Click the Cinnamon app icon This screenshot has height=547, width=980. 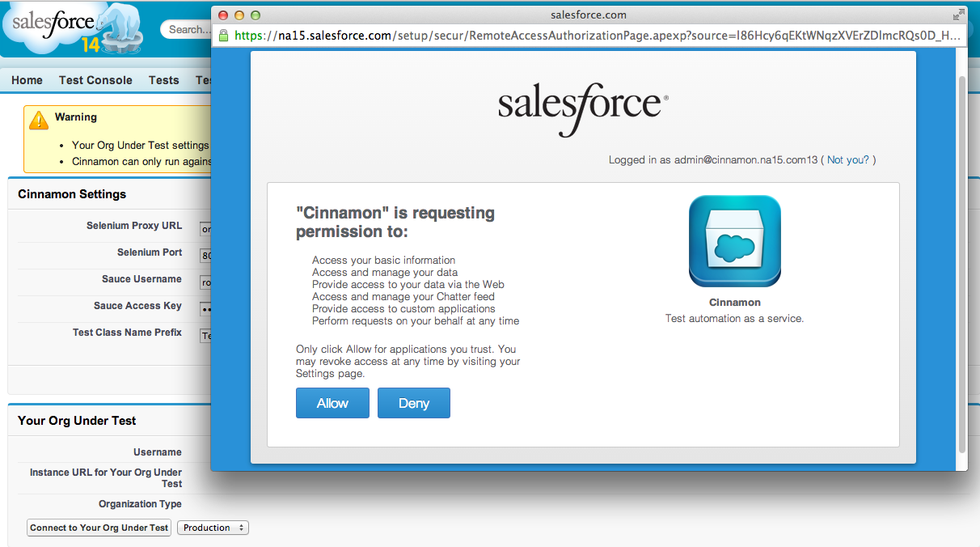point(735,242)
